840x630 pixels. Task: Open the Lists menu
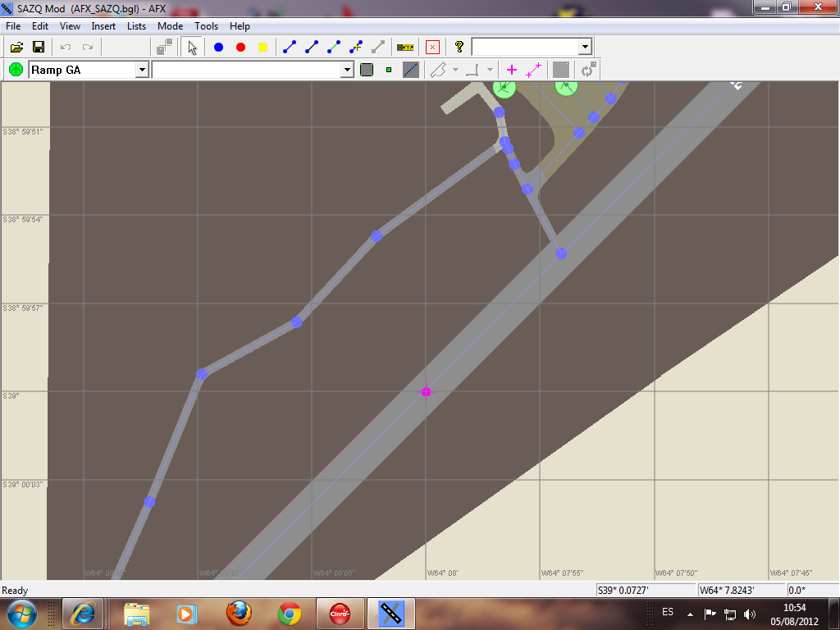pos(136,26)
